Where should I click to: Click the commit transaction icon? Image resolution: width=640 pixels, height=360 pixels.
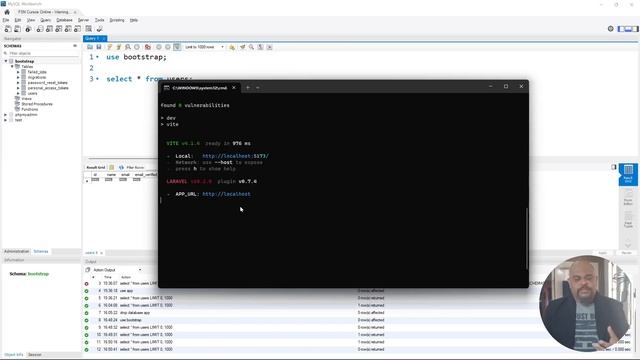coord(159,47)
